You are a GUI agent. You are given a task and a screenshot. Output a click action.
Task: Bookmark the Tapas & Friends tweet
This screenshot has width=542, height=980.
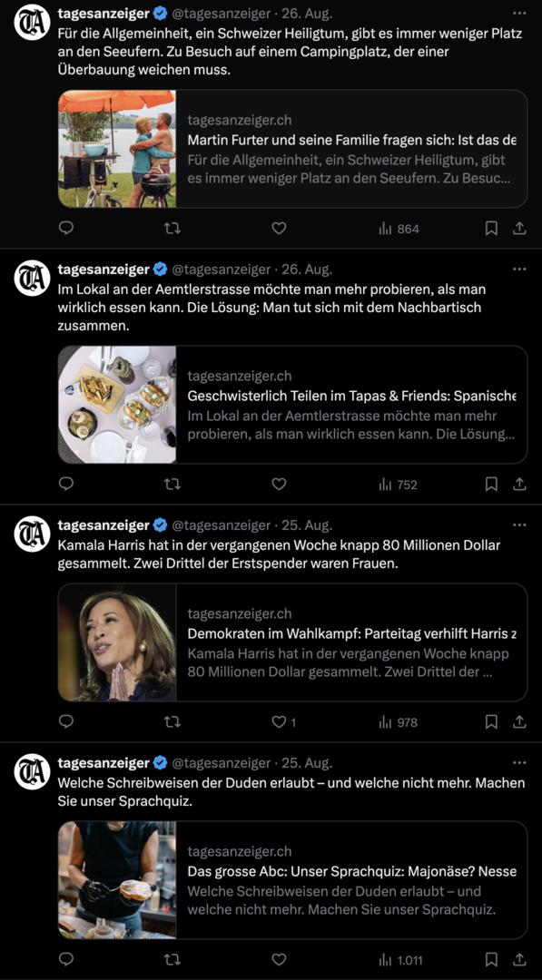point(491,485)
